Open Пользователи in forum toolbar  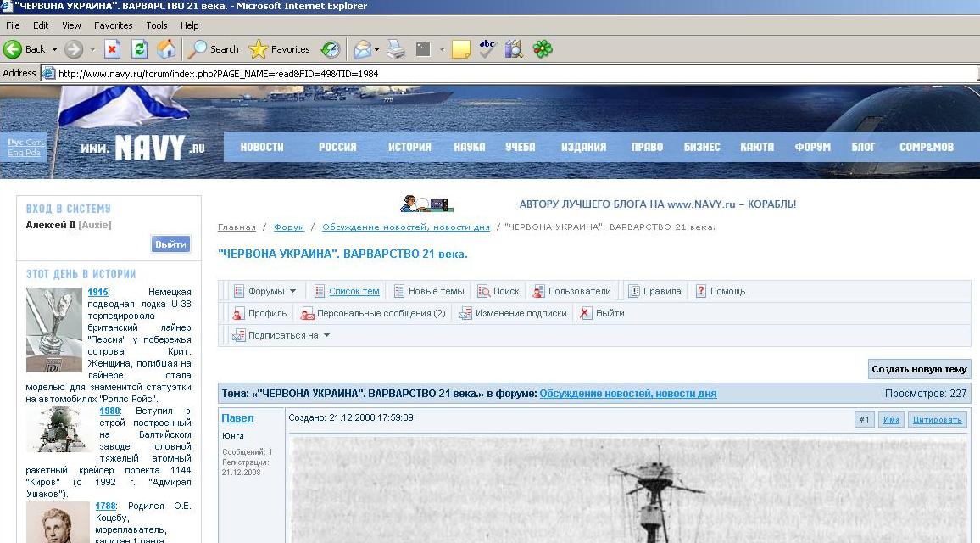pos(572,291)
